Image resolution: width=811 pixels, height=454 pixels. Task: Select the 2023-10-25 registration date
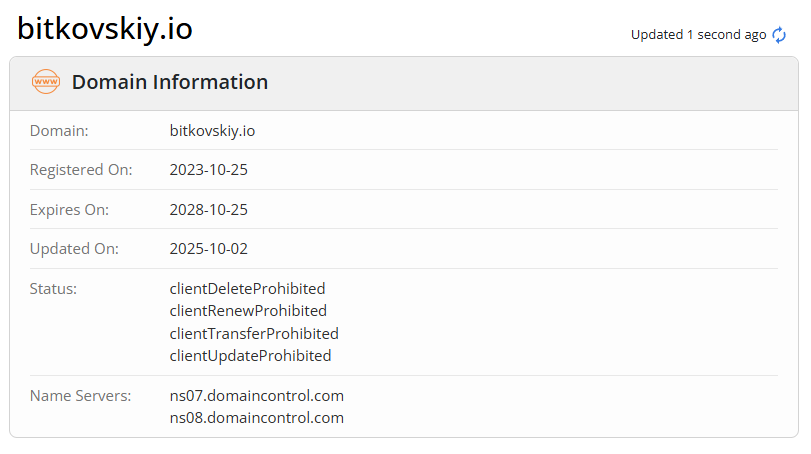click(209, 170)
